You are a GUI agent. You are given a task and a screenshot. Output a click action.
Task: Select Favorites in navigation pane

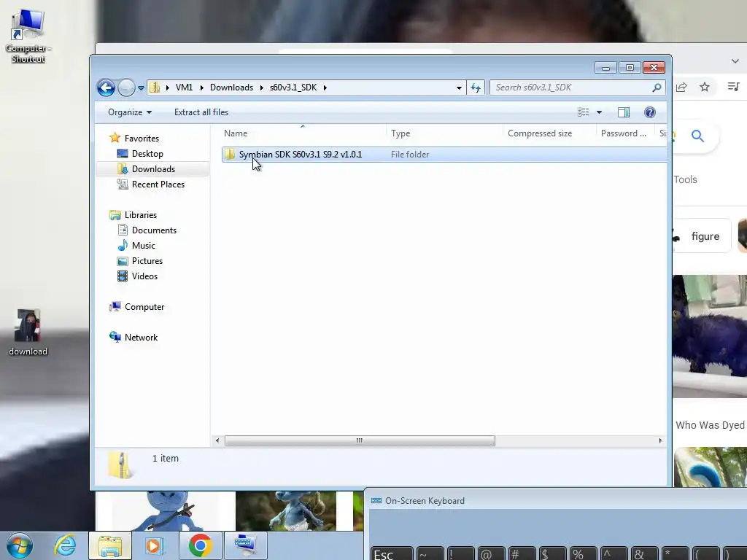point(142,139)
